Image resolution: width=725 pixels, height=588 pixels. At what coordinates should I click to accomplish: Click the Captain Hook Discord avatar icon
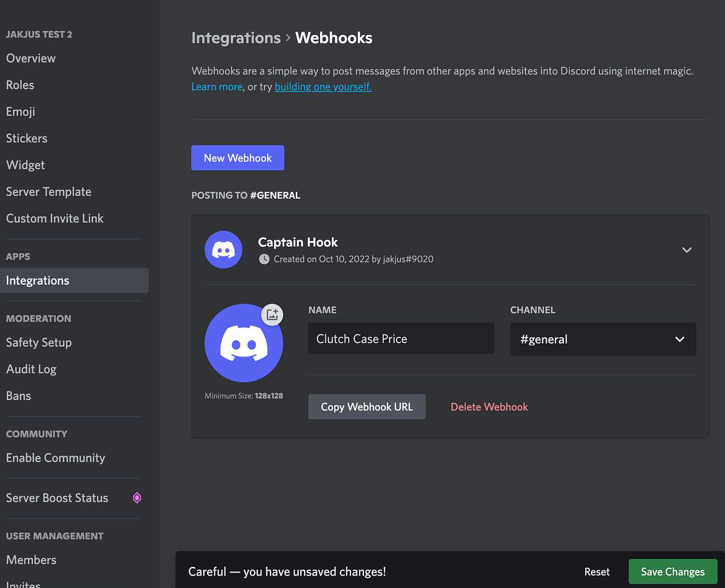click(223, 249)
